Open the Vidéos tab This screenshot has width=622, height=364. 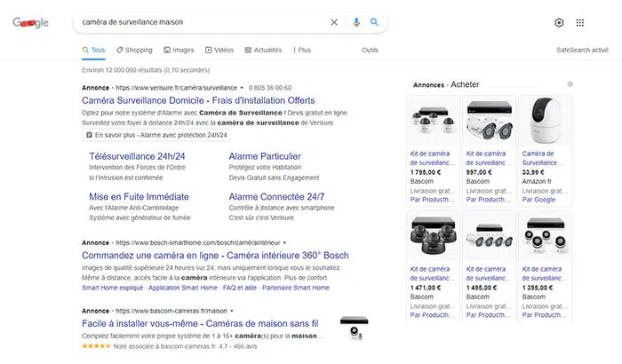(219, 50)
